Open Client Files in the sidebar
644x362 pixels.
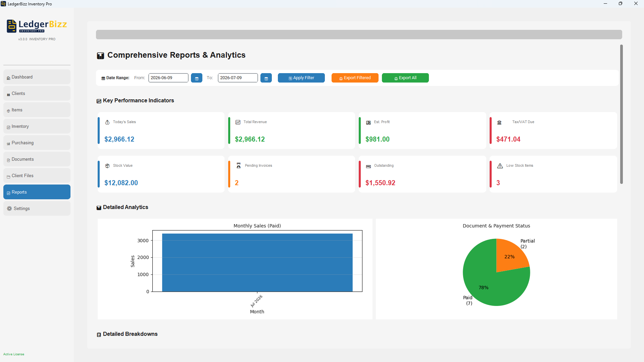point(37,176)
